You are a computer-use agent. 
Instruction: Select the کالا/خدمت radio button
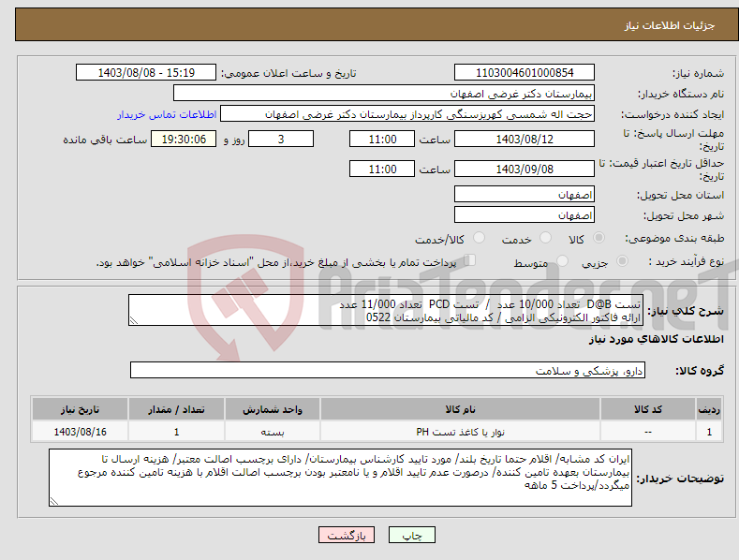click(x=479, y=238)
